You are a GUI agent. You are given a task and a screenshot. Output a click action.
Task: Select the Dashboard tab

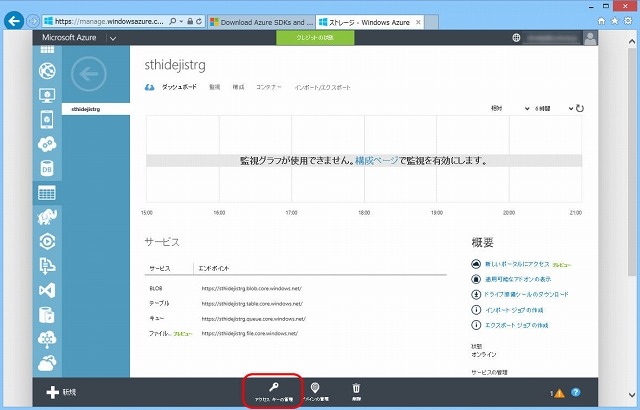pos(179,87)
